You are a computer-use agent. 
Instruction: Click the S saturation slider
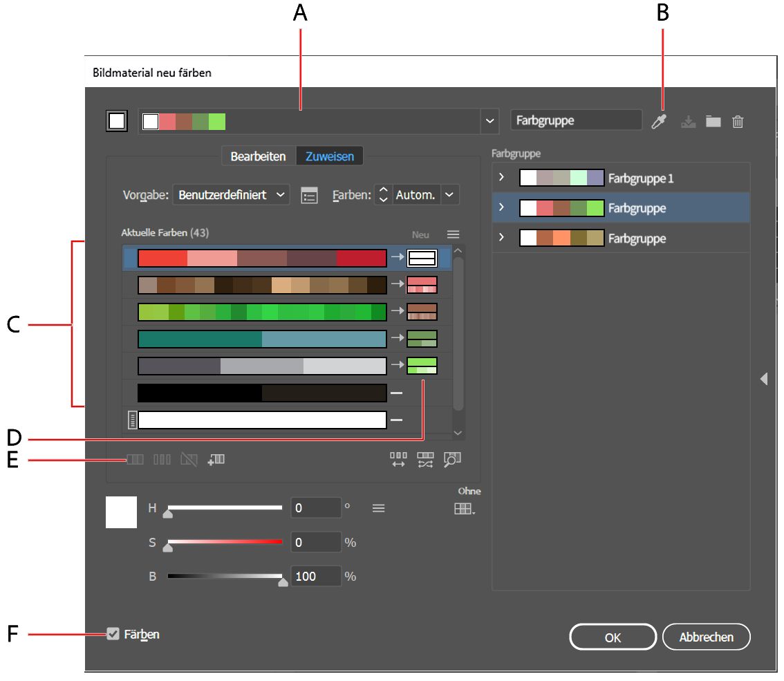[x=225, y=542]
